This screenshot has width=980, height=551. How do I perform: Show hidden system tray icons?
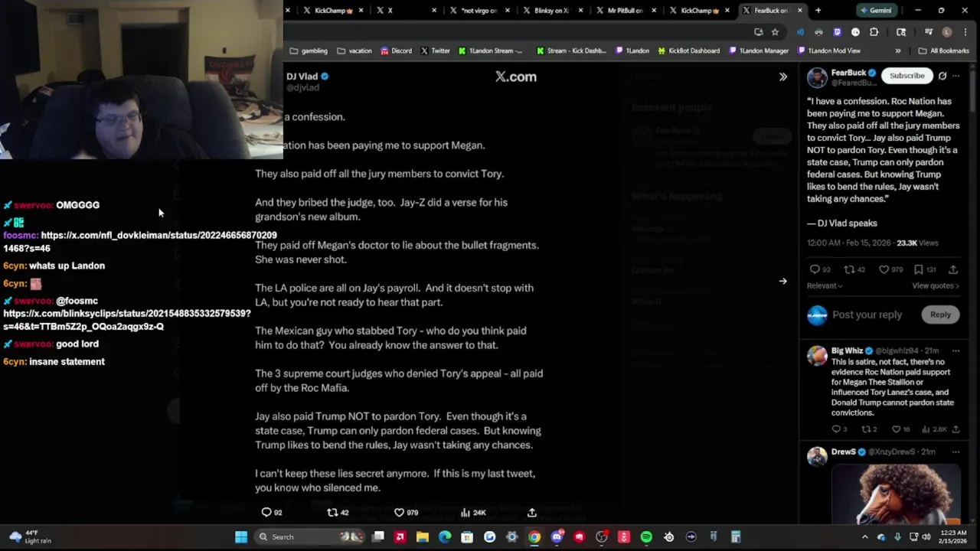(x=865, y=536)
